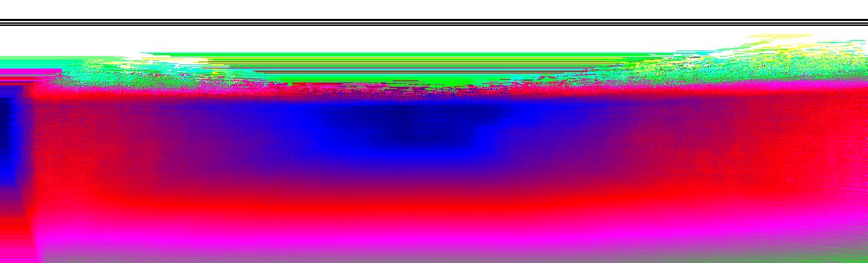Click the thin yellow streak at top right
Image resolution: width=868 pixels, height=263 pixels.
coord(776,36)
